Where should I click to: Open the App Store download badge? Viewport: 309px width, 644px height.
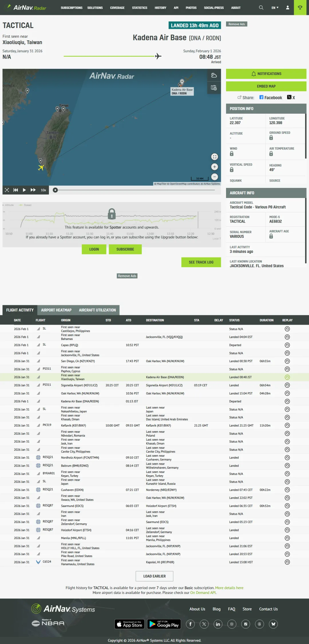130,624
